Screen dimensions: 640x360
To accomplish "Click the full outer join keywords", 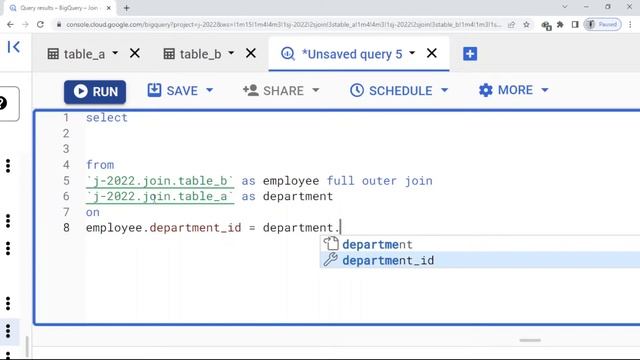I will pyautogui.click(x=380, y=181).
